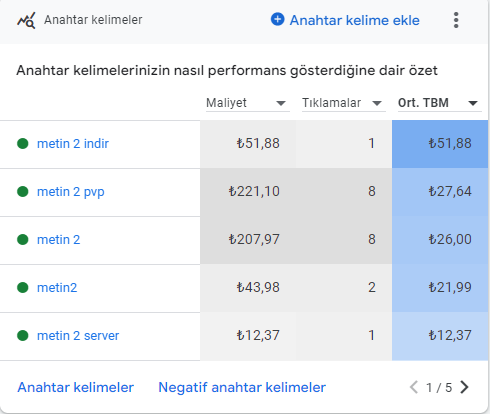Click green status dot for metin 2 server
Viewport: 490px width, 414px height.
pyautogui.click(x=23, y=336)
